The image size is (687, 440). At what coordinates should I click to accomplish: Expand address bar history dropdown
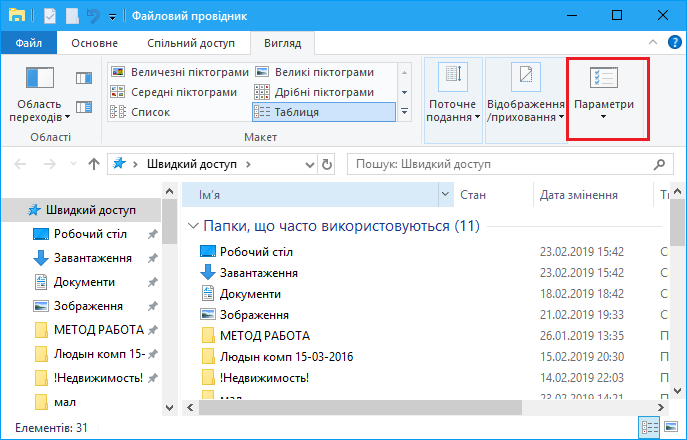pos(310,165)
